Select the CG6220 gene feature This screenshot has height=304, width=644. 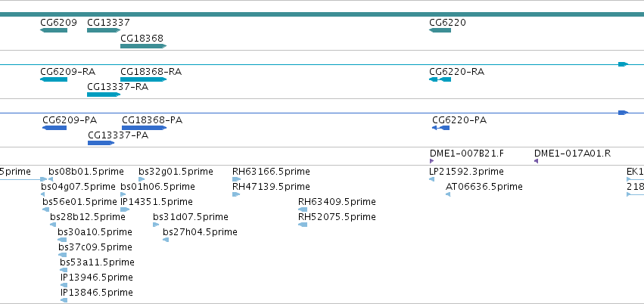click(x=440, y=30)
